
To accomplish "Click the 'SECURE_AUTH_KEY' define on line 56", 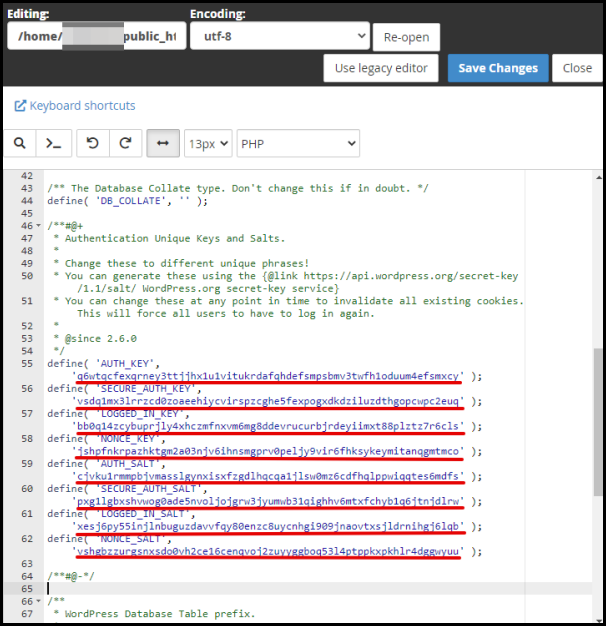I will pos(125,388).
